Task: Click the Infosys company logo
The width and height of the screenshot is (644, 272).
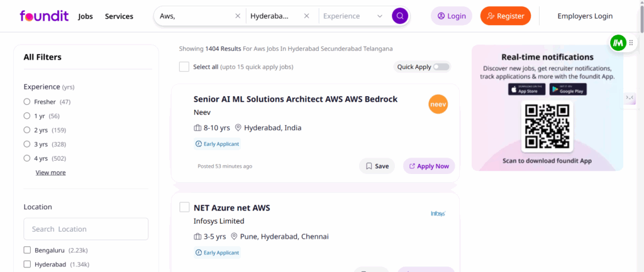Action: coord(438,214)
